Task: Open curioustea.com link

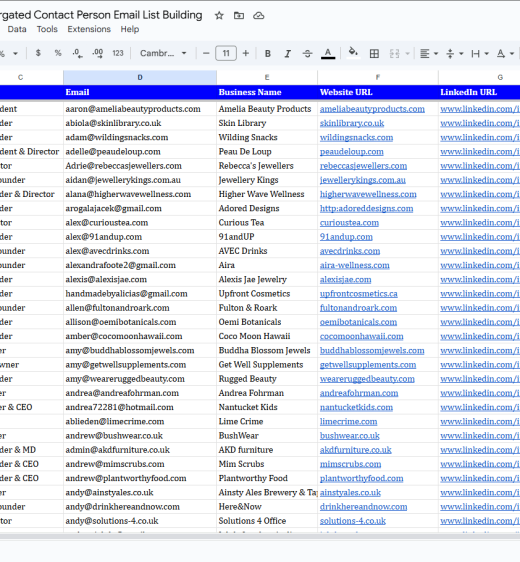Action: pos(349,223)
